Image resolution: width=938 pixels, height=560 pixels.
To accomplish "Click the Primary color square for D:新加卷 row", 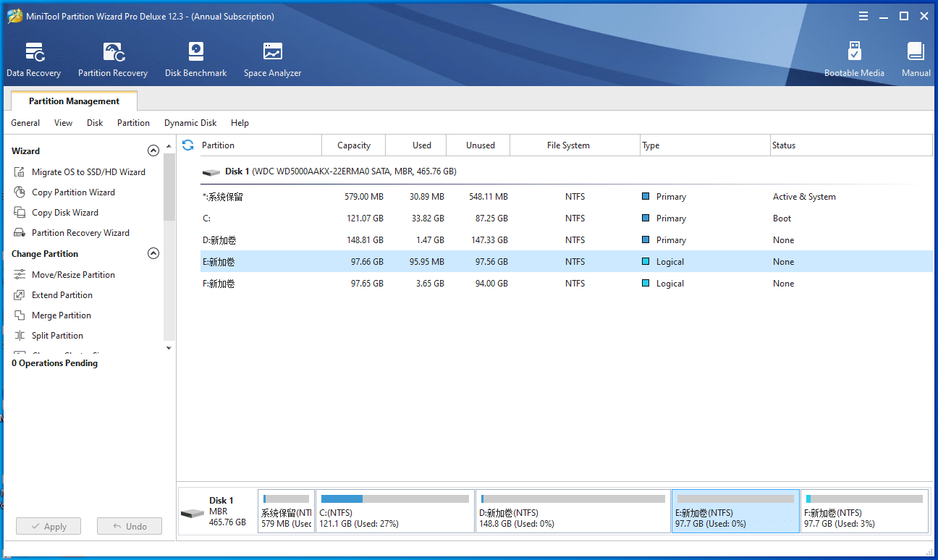I will [x=646, y=240].
